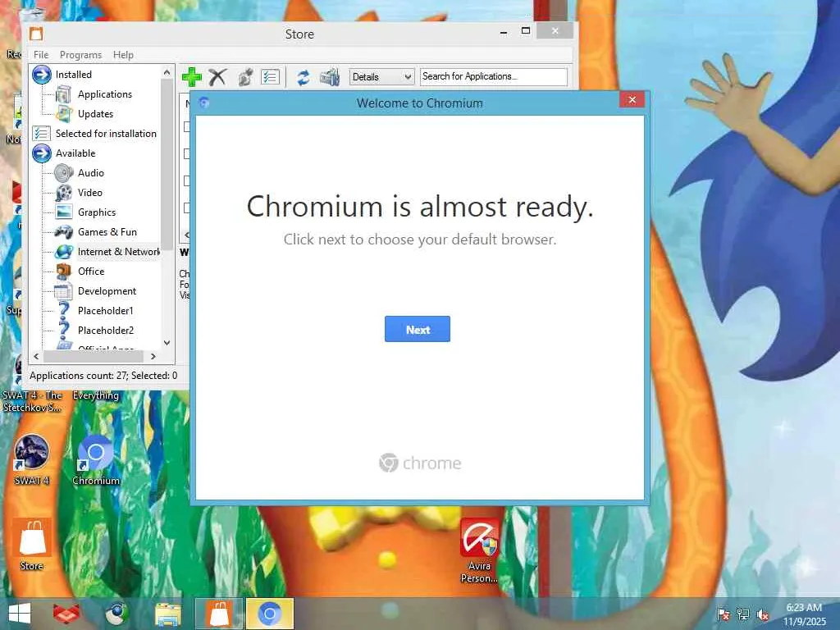Select the Graphics category label
Screen dimensions: 840x630
(x=97, y=212)
